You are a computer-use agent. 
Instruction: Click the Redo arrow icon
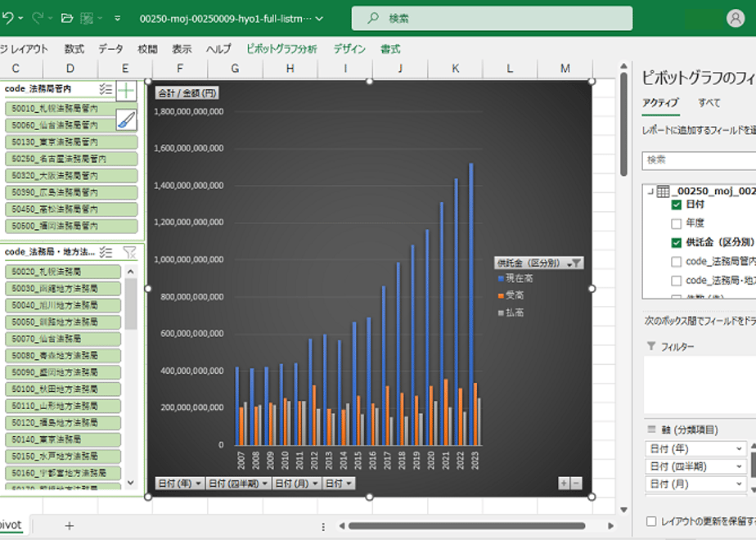[38, 18]
